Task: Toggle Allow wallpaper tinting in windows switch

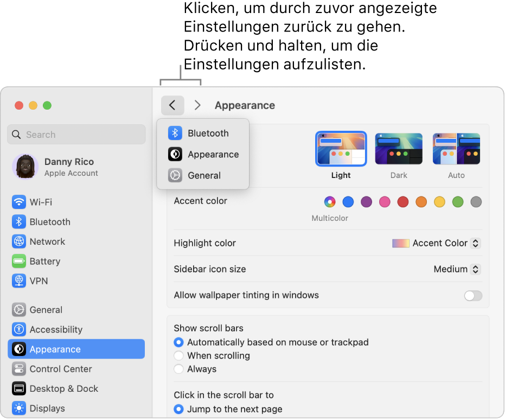Action: pos(473,295)
